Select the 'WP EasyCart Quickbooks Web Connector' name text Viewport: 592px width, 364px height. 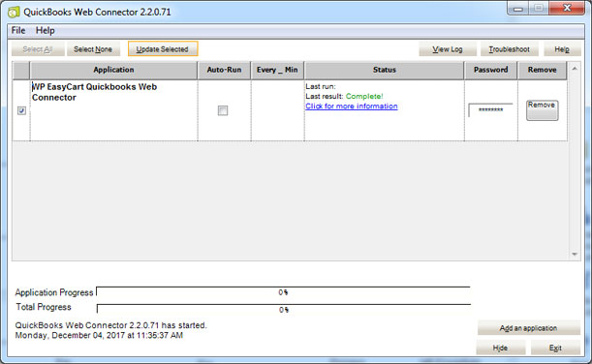(x=94, y=92)
